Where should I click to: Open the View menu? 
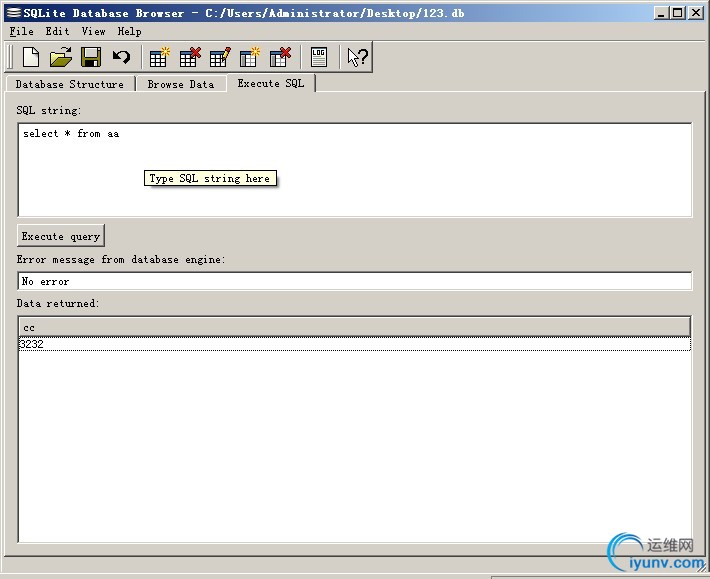93,31
